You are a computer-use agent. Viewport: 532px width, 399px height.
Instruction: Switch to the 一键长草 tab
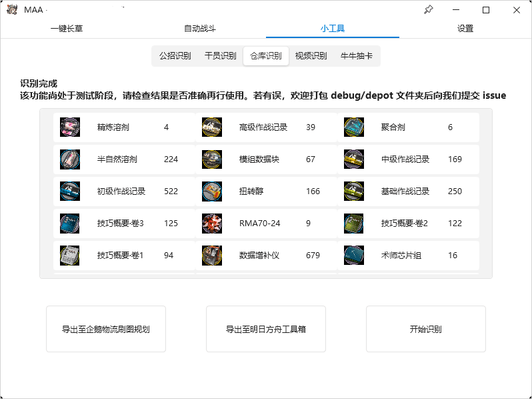[x=67, y=29]
